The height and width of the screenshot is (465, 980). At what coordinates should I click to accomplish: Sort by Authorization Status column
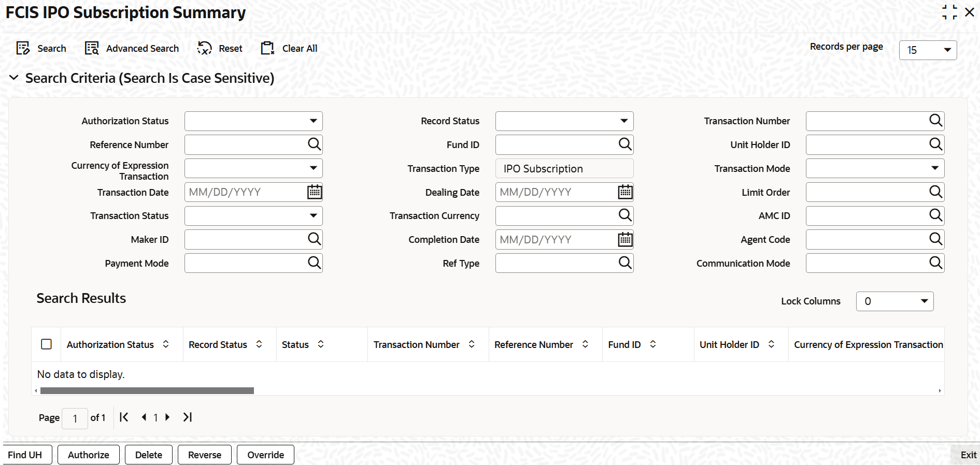166,344
